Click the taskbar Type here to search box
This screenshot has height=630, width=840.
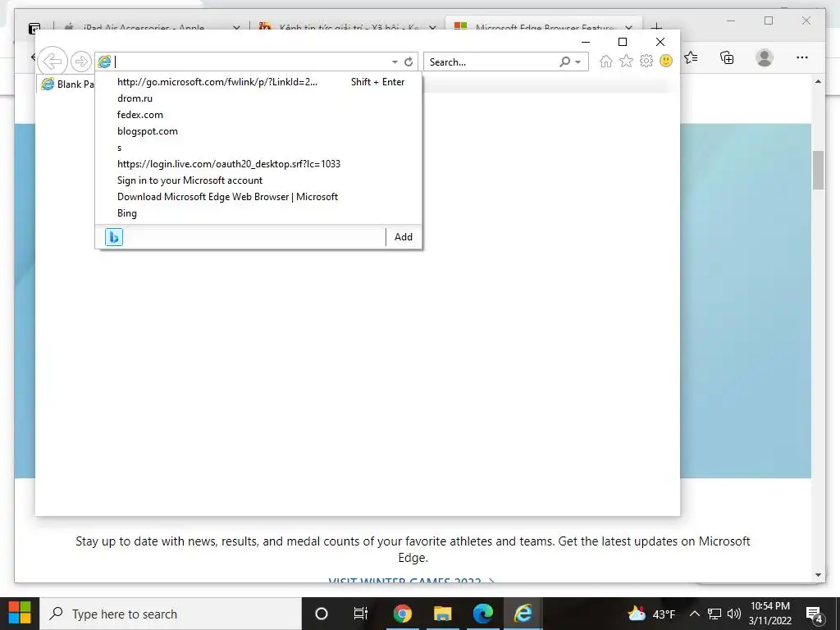[x=171, y=614]
